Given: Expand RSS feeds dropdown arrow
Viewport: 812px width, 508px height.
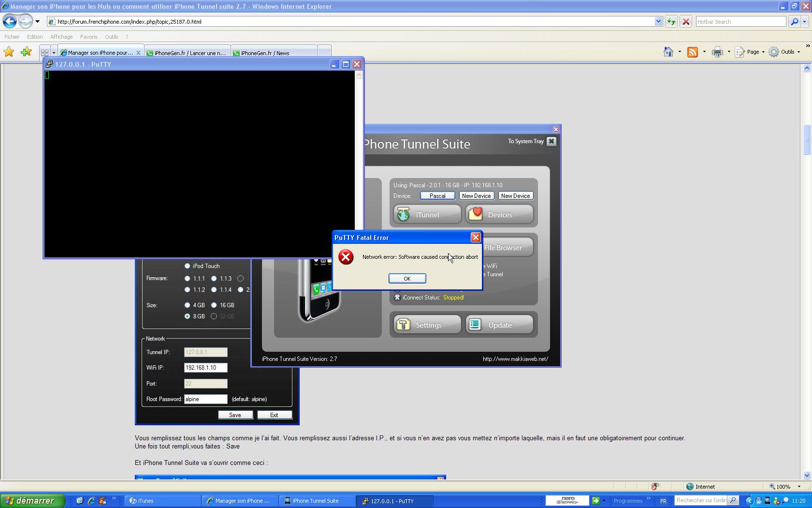Looking at the screenshot, I should pos(704,52).
